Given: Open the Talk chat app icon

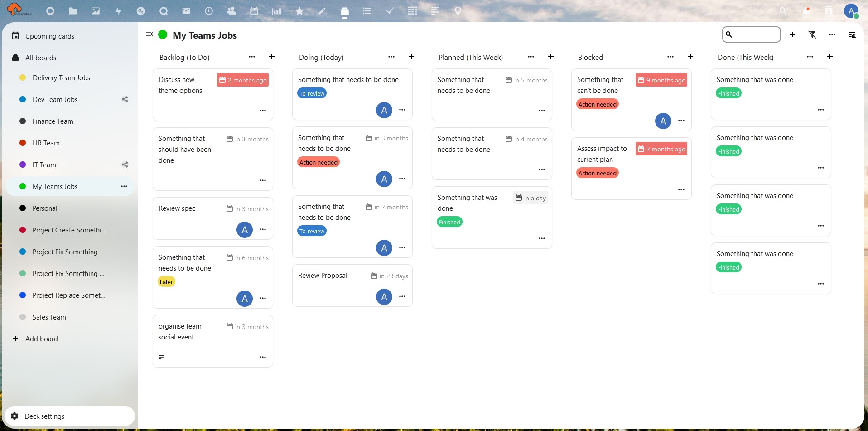Looking at the screenshot, I should tap(164, 11).
